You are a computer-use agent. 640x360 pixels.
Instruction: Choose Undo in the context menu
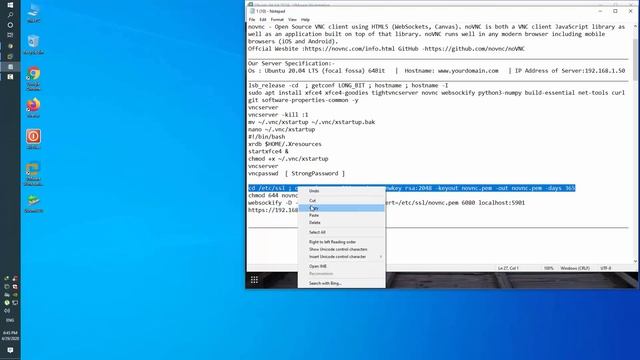coord(342,191)
